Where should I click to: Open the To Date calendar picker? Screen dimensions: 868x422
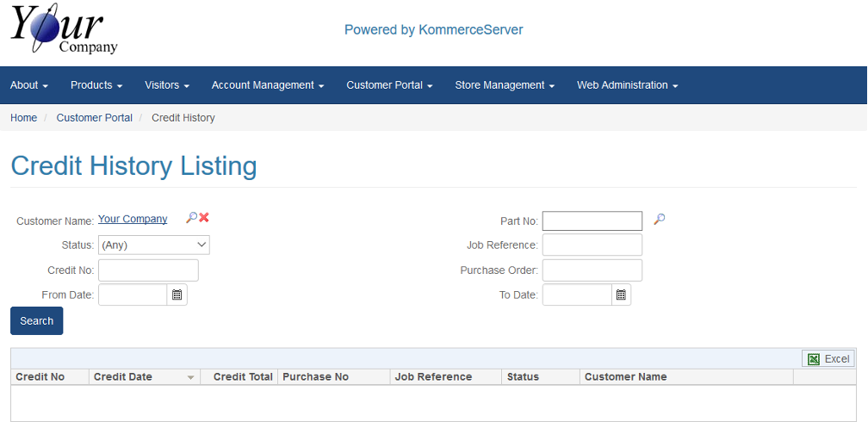[621, 295]
